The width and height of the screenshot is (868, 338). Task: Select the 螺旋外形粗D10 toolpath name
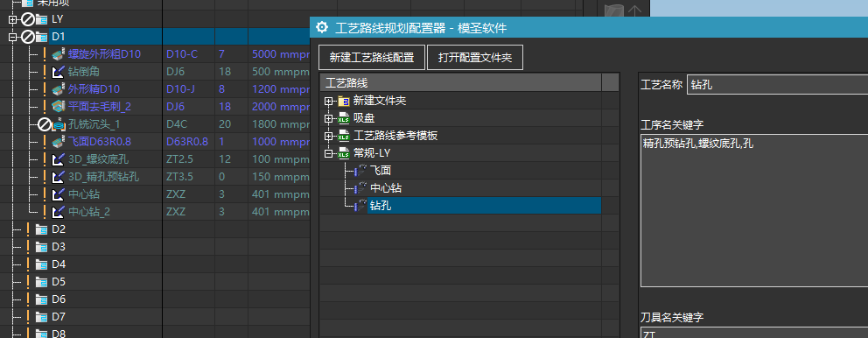pos(105,54)
